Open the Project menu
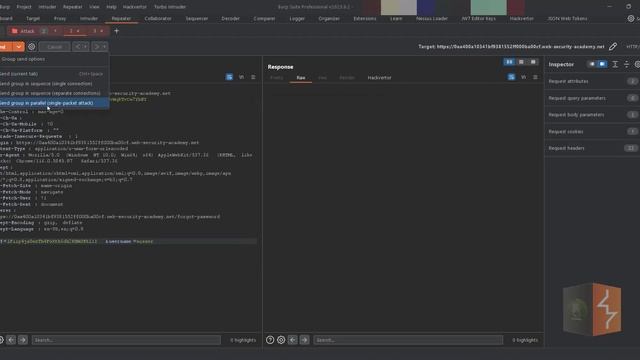Screen dimensions: 640x360 24,7
